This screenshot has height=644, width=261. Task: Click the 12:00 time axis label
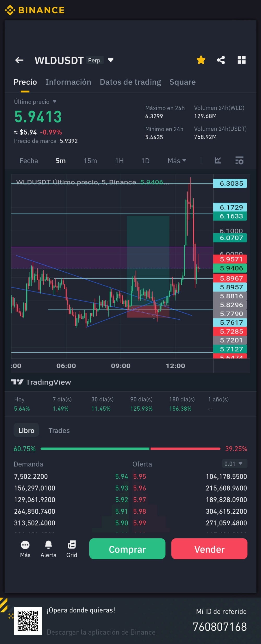(175, 366)
